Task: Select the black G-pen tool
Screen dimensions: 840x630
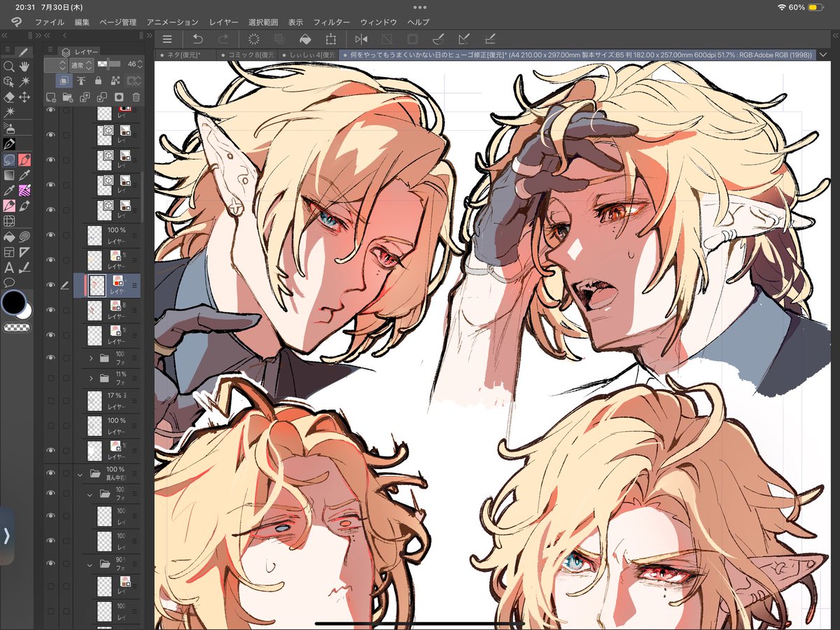Action: [x=9, y=143]
